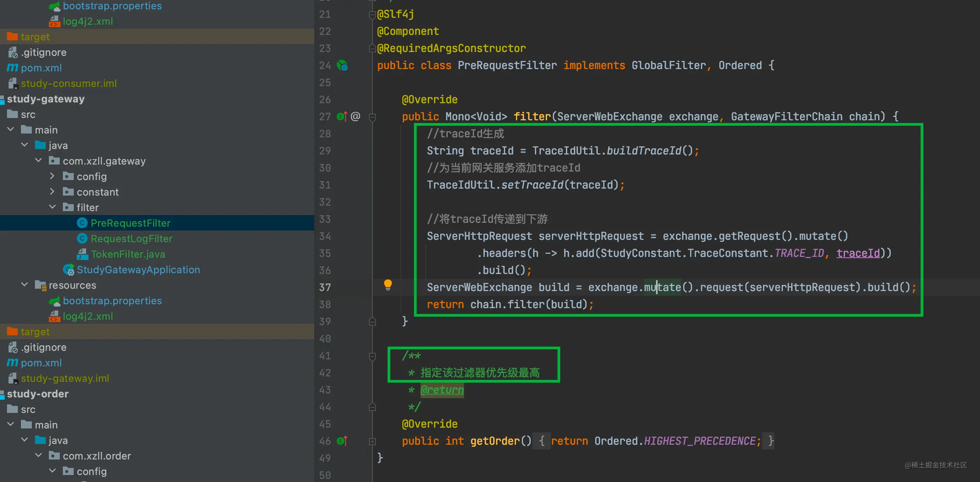
Task: Click the @ annotation gutter marker on line 27
Action: [355, 116]
